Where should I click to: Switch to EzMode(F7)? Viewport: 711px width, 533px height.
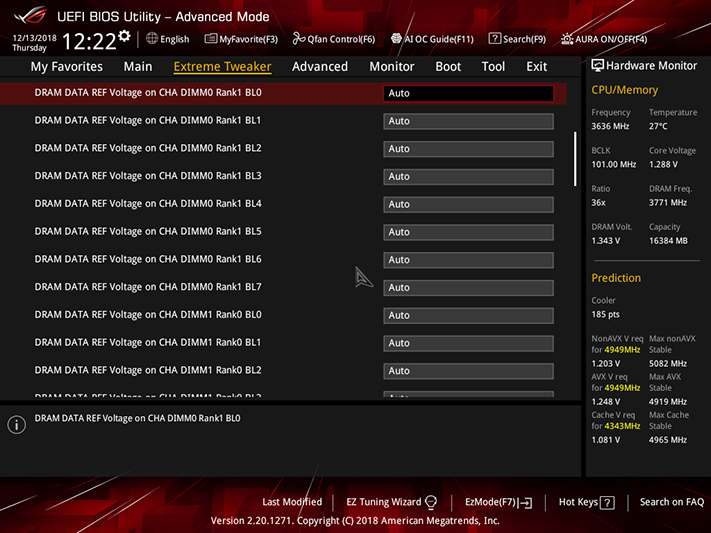pos(498,502)
